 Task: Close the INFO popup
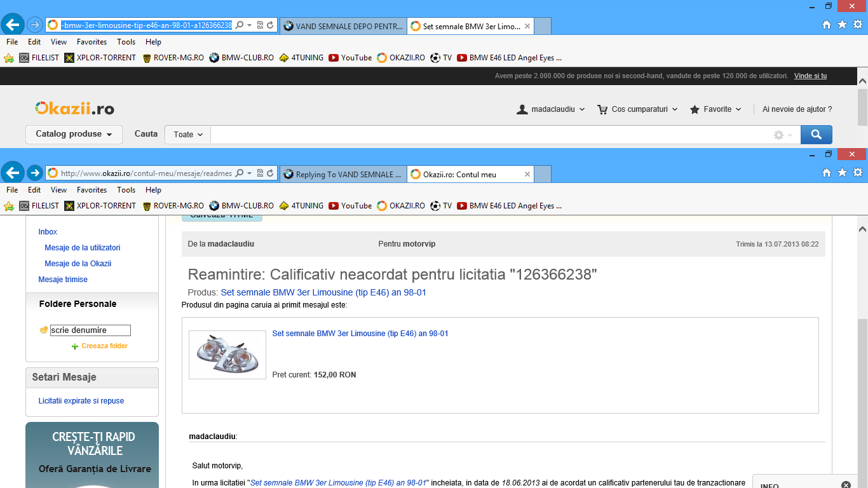click(846, 485)
